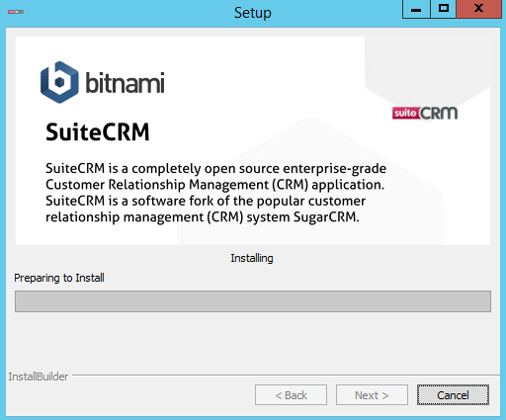506x420 pixels.
Task: Maximize the Setup window
Action: click(x=444, y=9)
